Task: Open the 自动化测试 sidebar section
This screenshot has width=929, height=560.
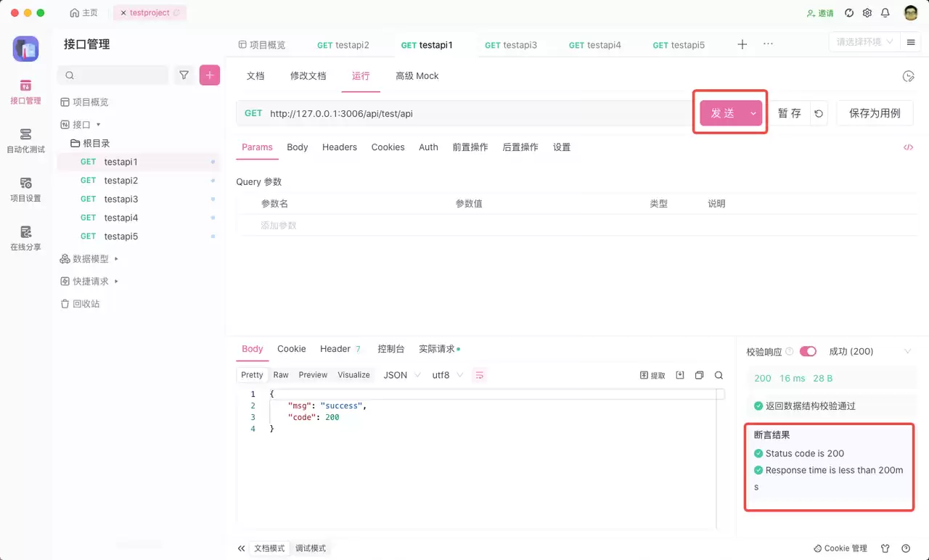Action: (25, 141)
